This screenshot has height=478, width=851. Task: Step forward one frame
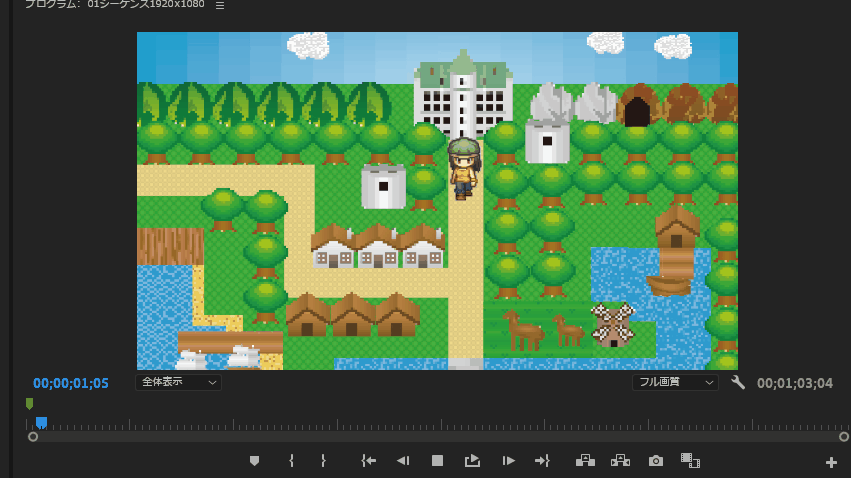coord(508,461)
